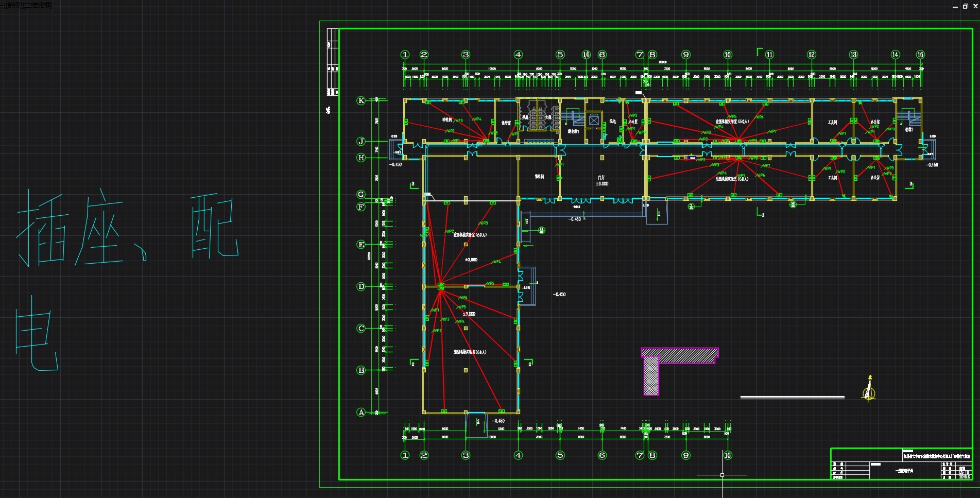Pick top-row grid axis bubble 1/5
The image size is (980, 498).
click(586, 55)
